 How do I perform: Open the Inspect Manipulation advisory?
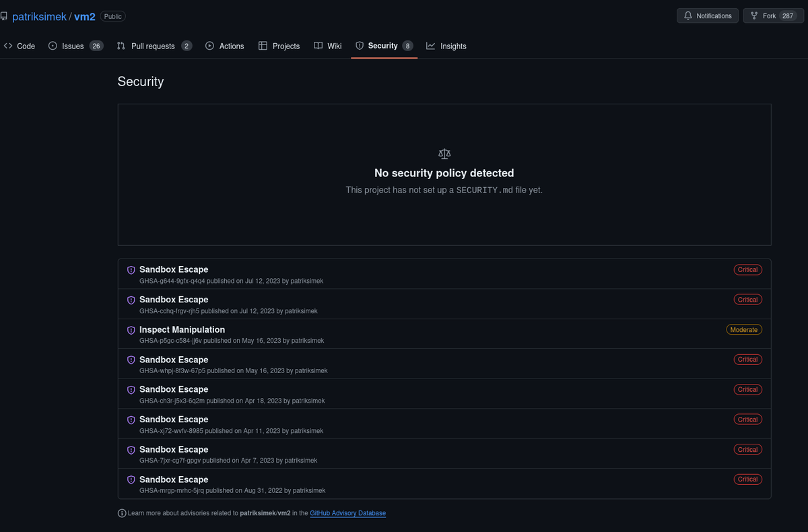pos(182,329)
